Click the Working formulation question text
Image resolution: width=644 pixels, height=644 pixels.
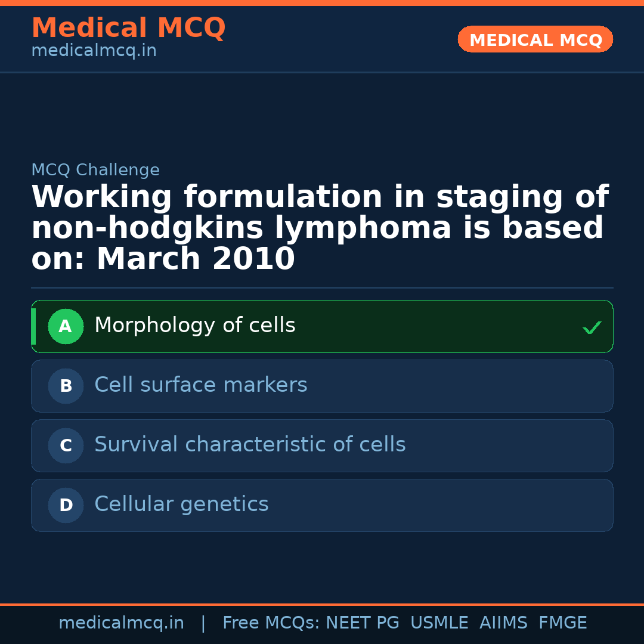coord(320,228)
